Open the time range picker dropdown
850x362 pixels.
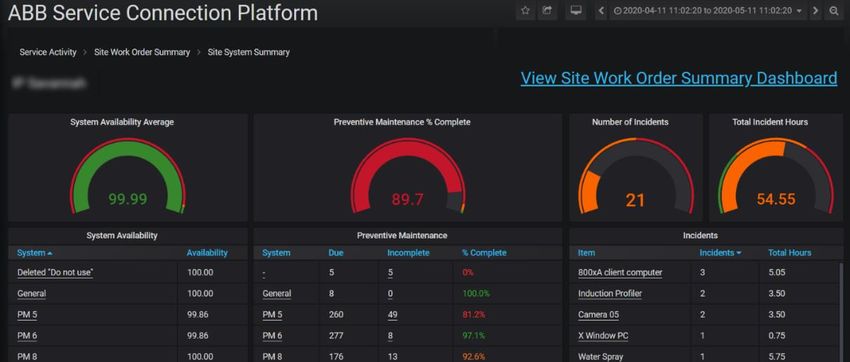click(708, 11)
